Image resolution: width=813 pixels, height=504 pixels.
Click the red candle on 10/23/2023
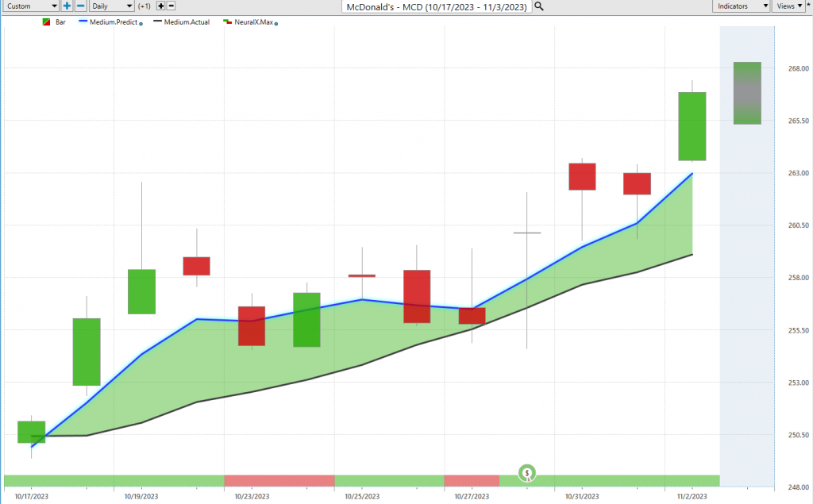pos(252,326)
